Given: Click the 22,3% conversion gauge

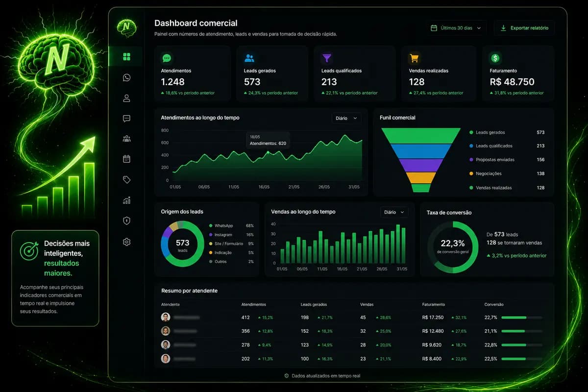Looking at the screenshot, I should coord(453,247).
